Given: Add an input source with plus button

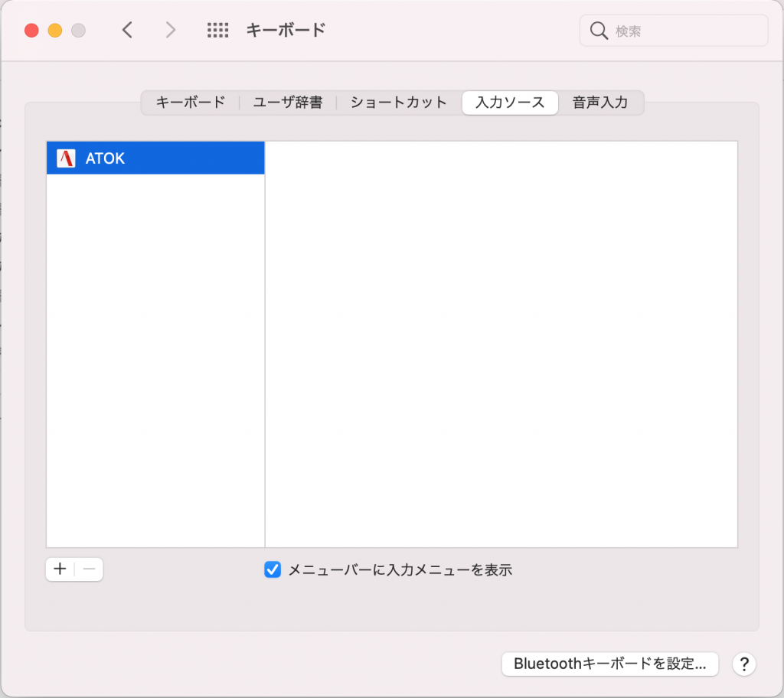Looking at the screenshot, I should click(x=60, y=569).
